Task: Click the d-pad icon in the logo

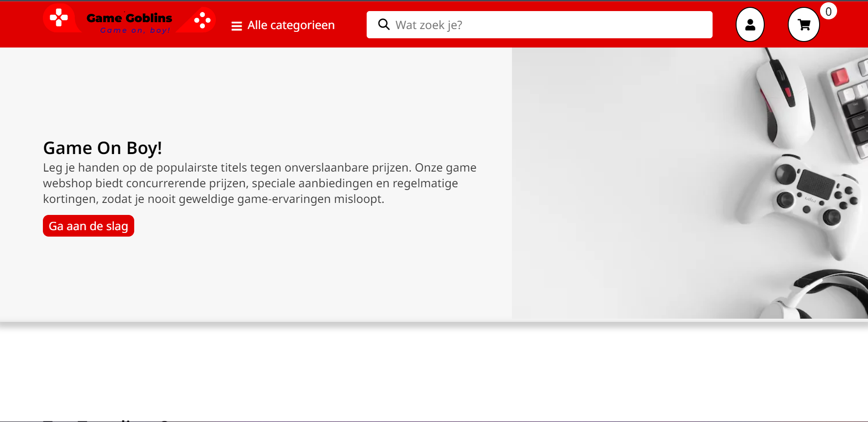Action: pyautogui.click(x=59, y=18)
